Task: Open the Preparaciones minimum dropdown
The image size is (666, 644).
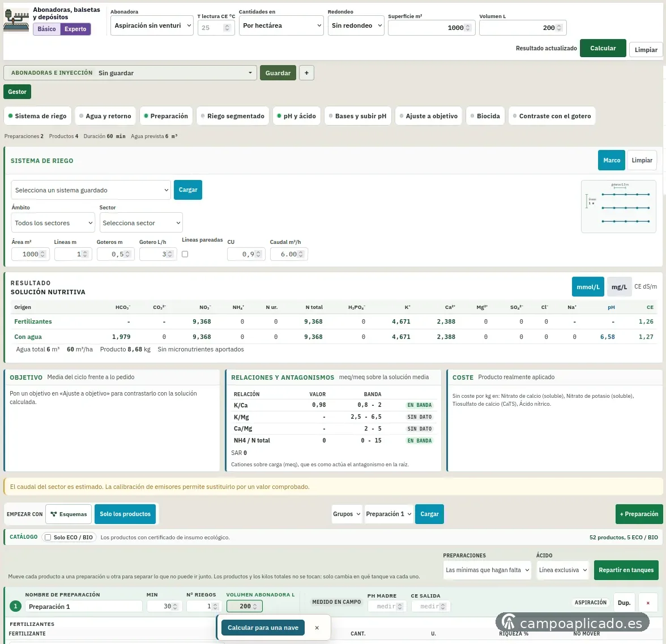Action: click(x=488, y=570)
